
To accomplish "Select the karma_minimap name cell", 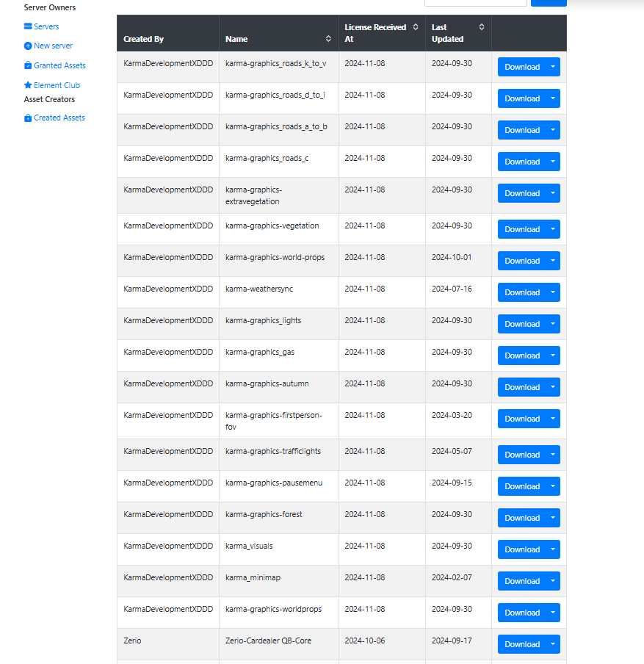I will (278, 581).
